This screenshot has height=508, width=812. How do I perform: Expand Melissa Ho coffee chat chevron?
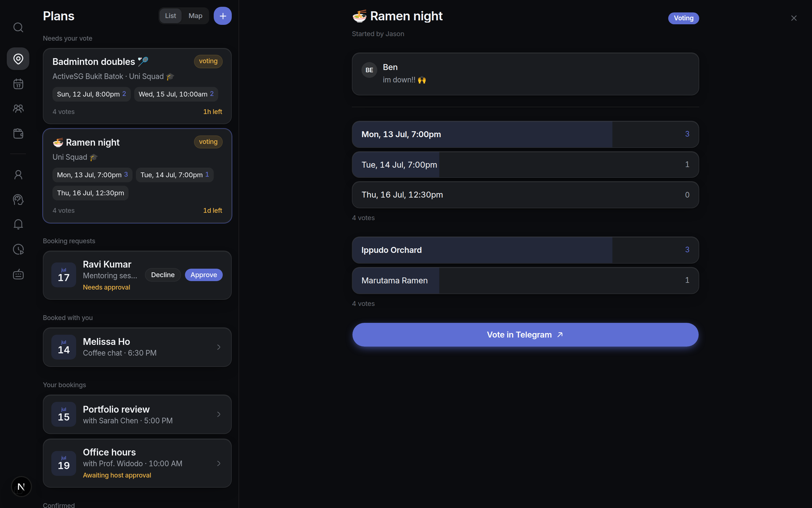219,347
